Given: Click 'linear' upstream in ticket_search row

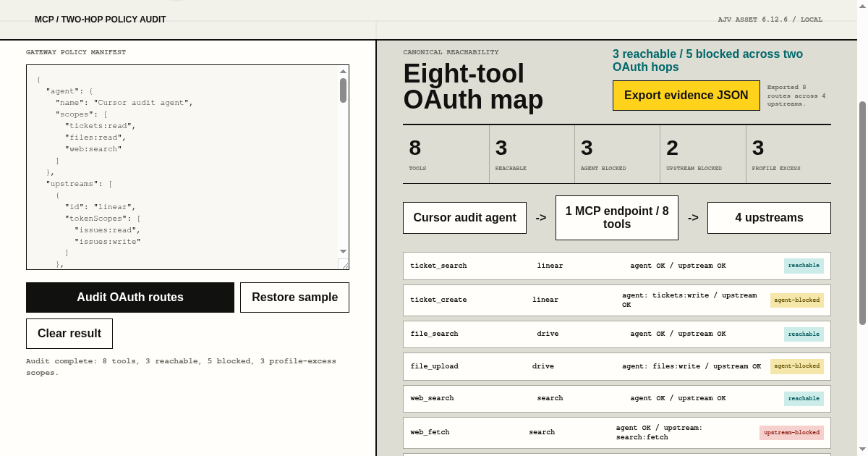Looking at the screenshot, I should tap(550, 266).
